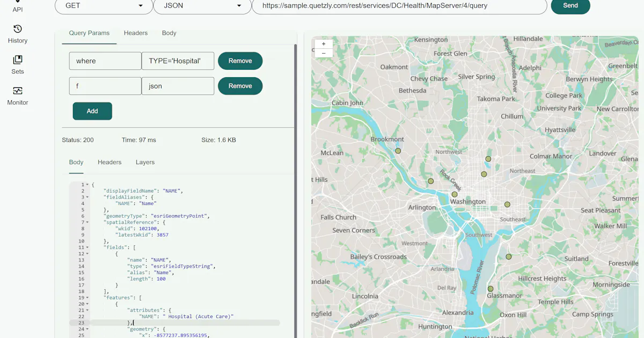Collapse the spatialReference JSON node
The image size is (644, 338).
pos(87,222)
